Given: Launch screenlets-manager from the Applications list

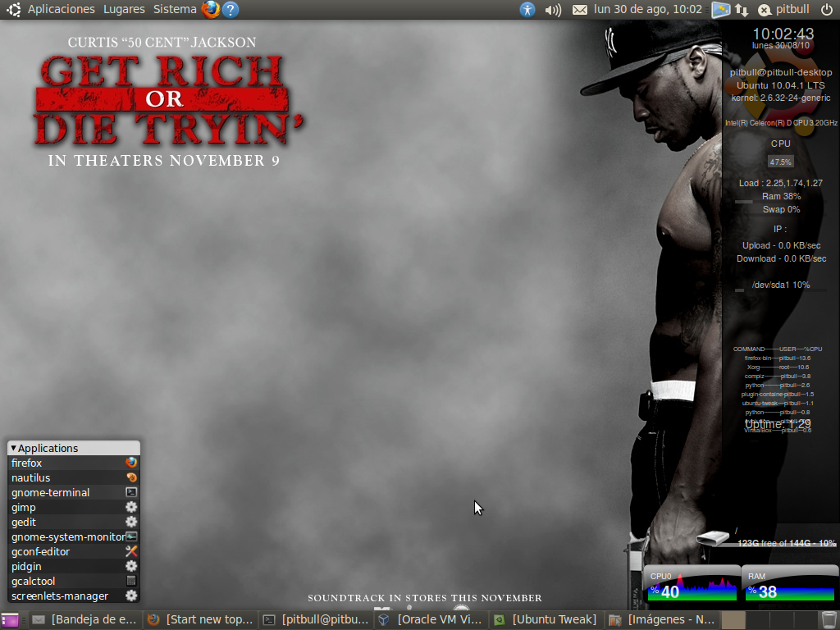Looking at the screenshot, I should tap(74, 596).
